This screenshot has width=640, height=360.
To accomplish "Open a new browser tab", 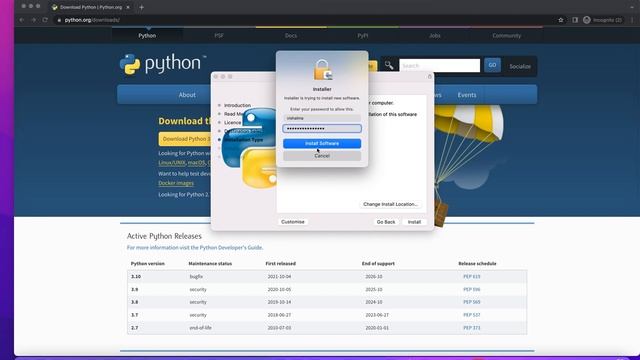I will [141, 7].
